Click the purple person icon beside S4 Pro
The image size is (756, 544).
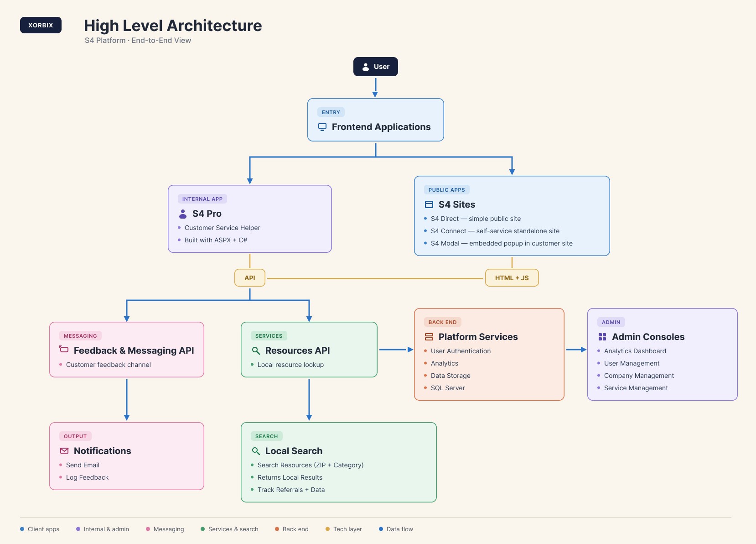click(183, 214)
